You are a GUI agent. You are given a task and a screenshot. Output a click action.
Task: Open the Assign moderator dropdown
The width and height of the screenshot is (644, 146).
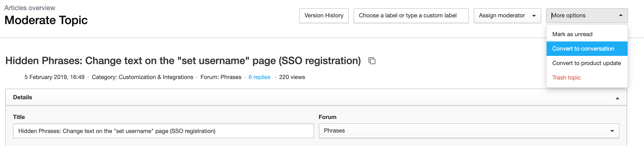click(x=507, y=16)
